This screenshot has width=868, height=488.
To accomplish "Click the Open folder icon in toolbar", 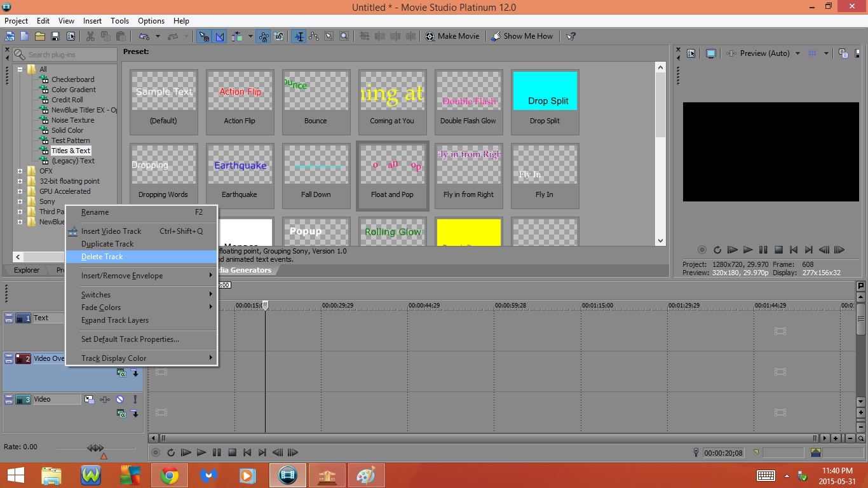I will tap(40, 36).
